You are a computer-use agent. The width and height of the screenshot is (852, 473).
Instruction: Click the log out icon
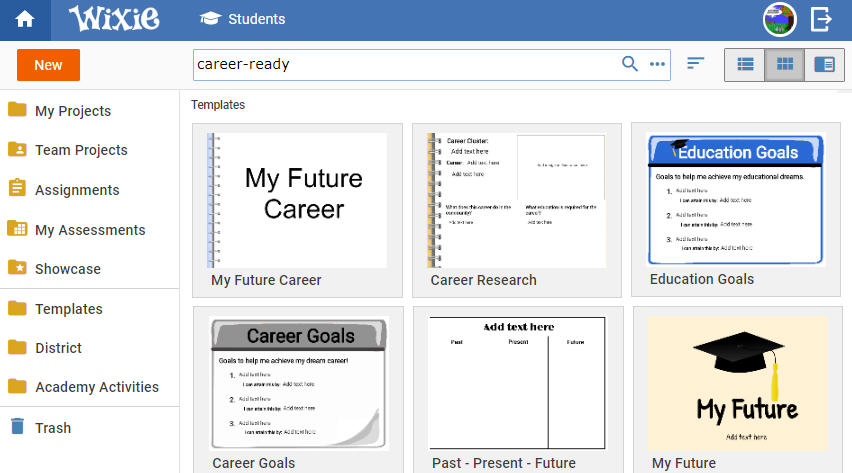tap(821, 20)
